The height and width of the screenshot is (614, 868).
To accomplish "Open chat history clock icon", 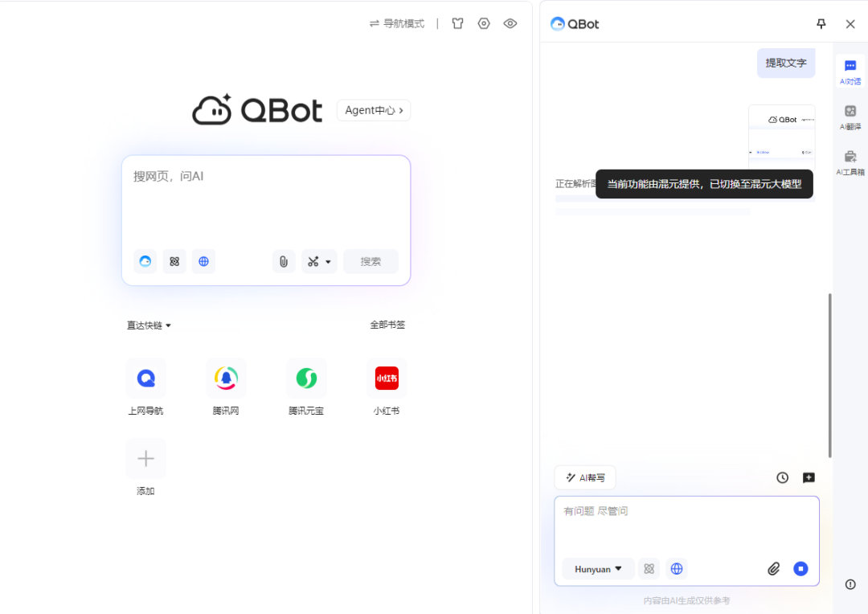I will (x=782, y=477).
